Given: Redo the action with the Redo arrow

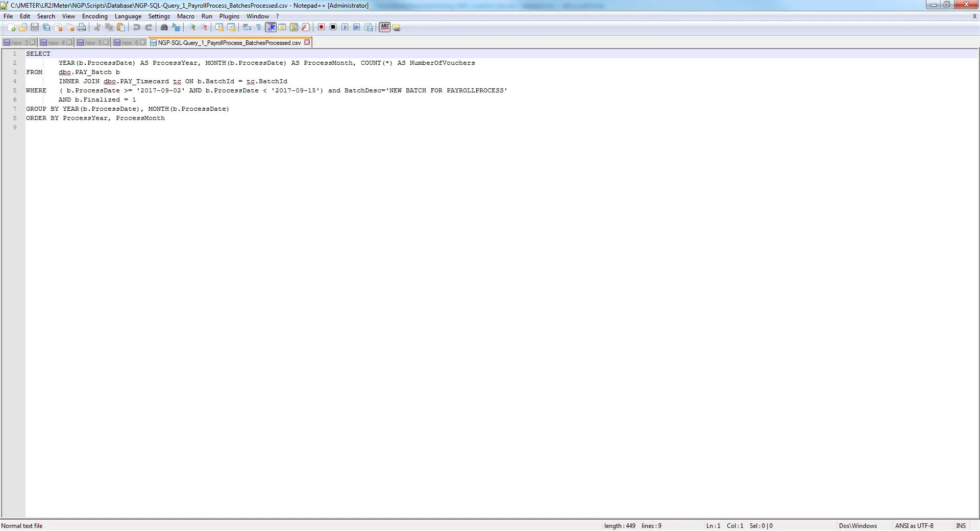Looking at the screenshot, I should point(148,28).
